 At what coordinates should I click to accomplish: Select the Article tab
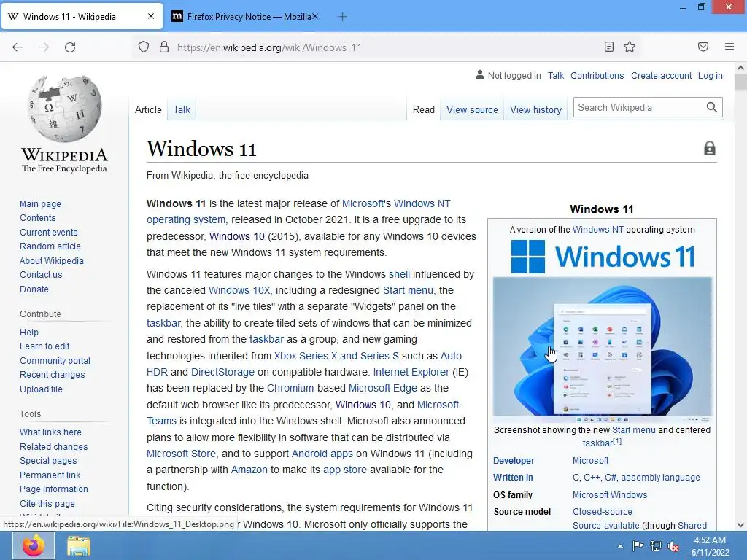point(148,109)
